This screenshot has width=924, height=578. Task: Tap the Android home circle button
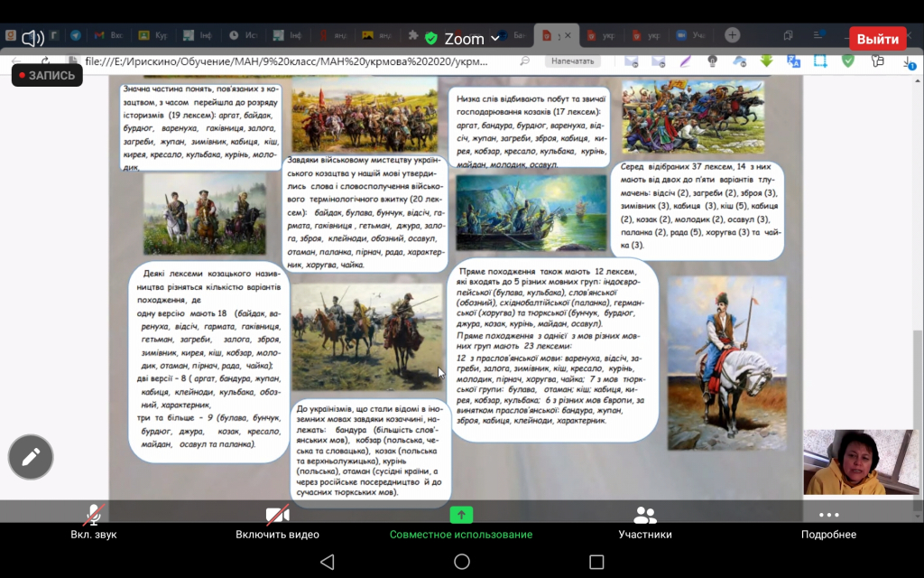[x=462, y=562]
